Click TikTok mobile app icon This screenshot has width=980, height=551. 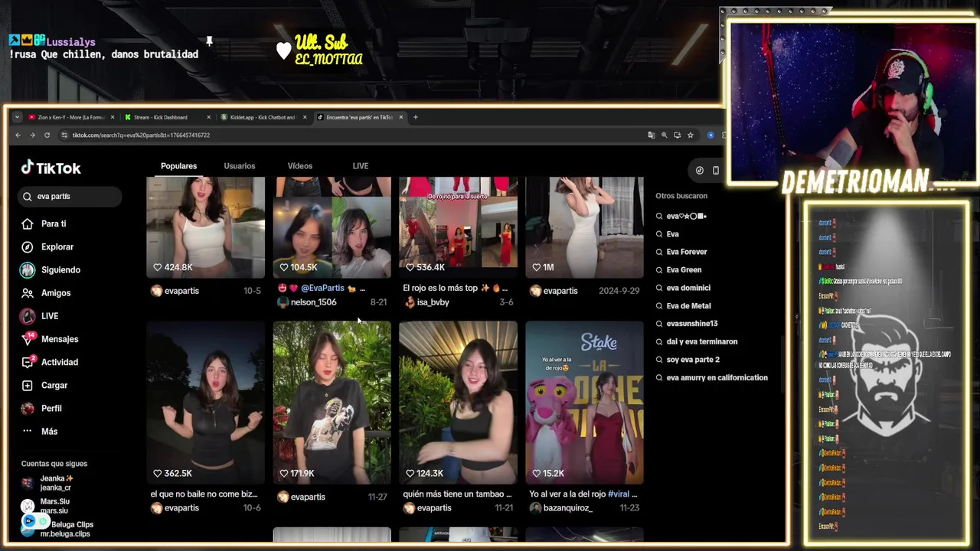click(x=715, y=170)
